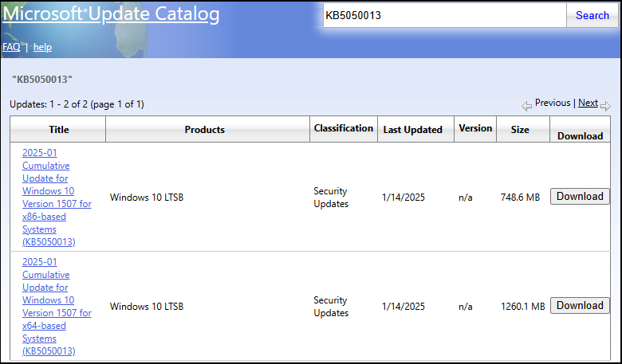622x364 pixels.
Task: Click the left Previous arrow icon
Action: (526, 106)
